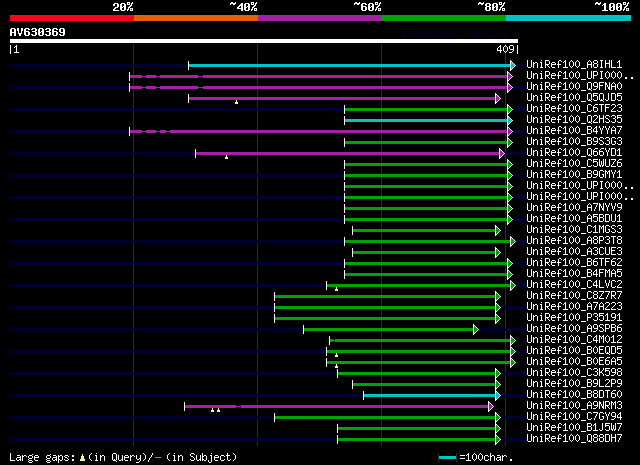This screenshot has height=465, width=640.
Task: Click the green alignment bar for P35191
Action: [x=385, y=318]
